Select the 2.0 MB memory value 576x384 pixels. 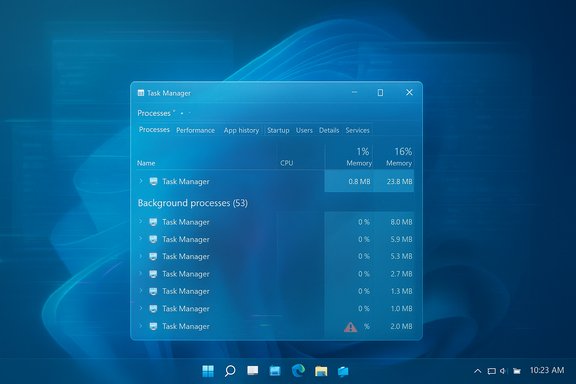tap(401, 326)
